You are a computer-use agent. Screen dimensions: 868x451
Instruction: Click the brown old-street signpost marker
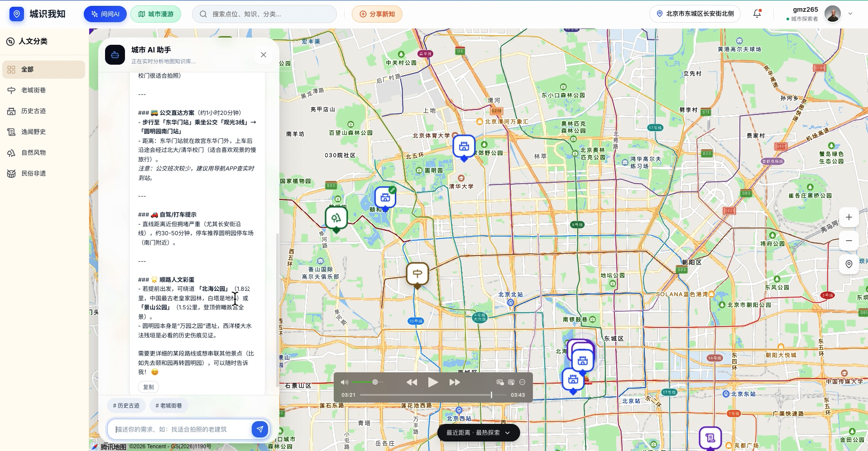click(x=417, y=274)
